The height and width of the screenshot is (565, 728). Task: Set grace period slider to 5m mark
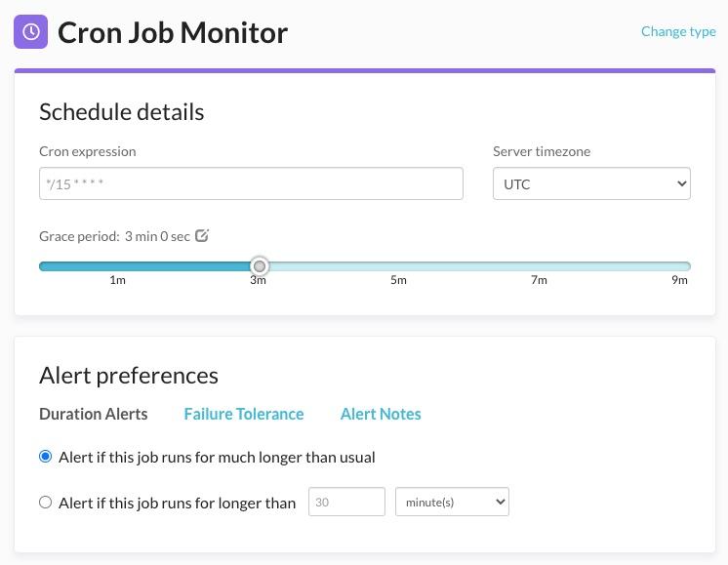pos(398,266)
